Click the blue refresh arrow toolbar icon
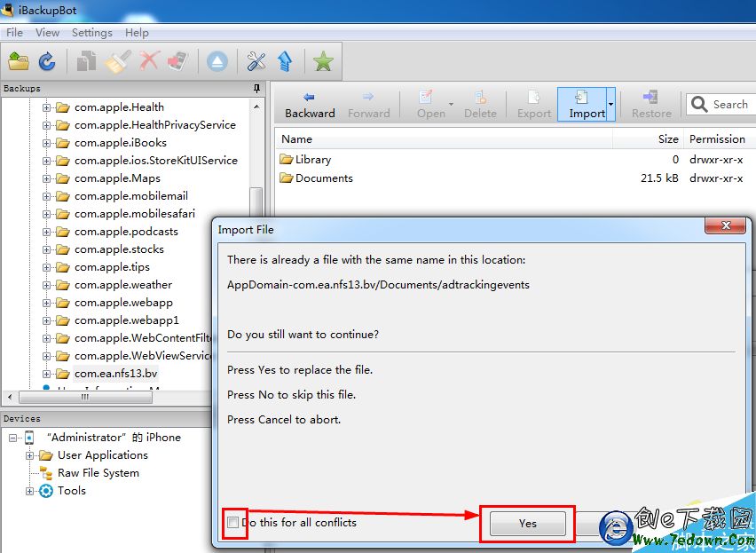756x553 pixels. tap(47, 61)
